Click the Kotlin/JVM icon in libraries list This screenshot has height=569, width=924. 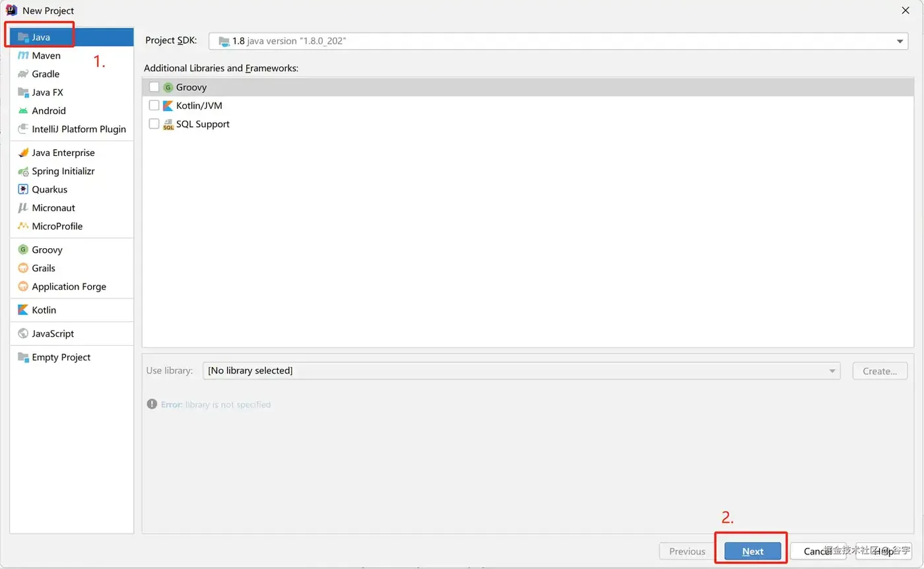[168, 106]
